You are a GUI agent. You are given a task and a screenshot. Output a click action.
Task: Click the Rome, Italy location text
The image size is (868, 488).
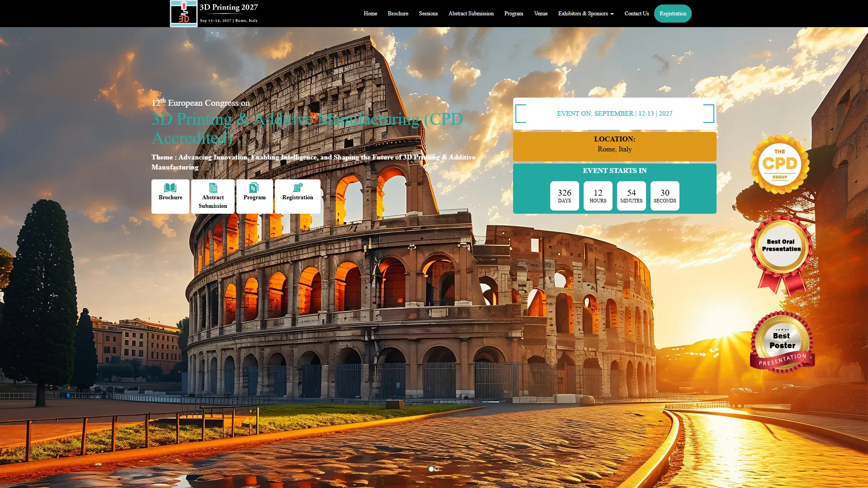[x=614, y=149]
